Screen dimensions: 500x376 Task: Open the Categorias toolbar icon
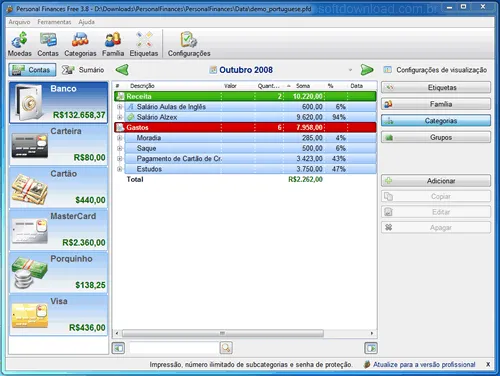tap(80, 44)
